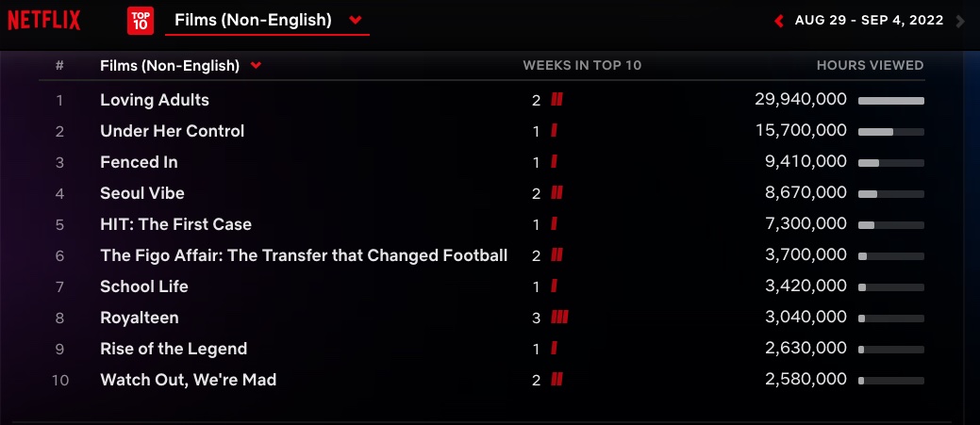Select The Figo Affair film entry
This screenshot has width=980, height=425.
304,255
